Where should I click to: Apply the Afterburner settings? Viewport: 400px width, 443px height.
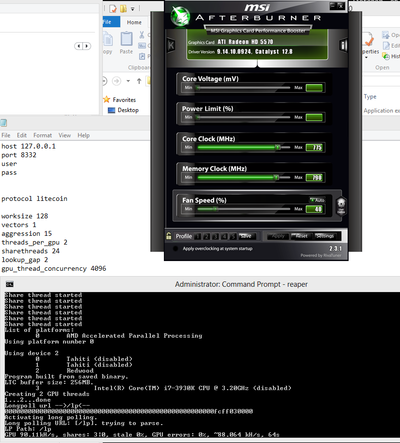(x=278, y=236)
